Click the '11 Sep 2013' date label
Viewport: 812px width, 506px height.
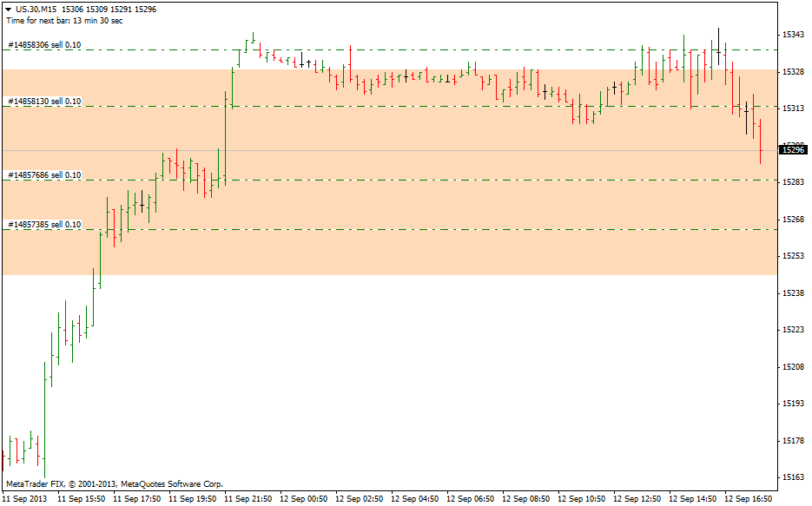point(25,499)
